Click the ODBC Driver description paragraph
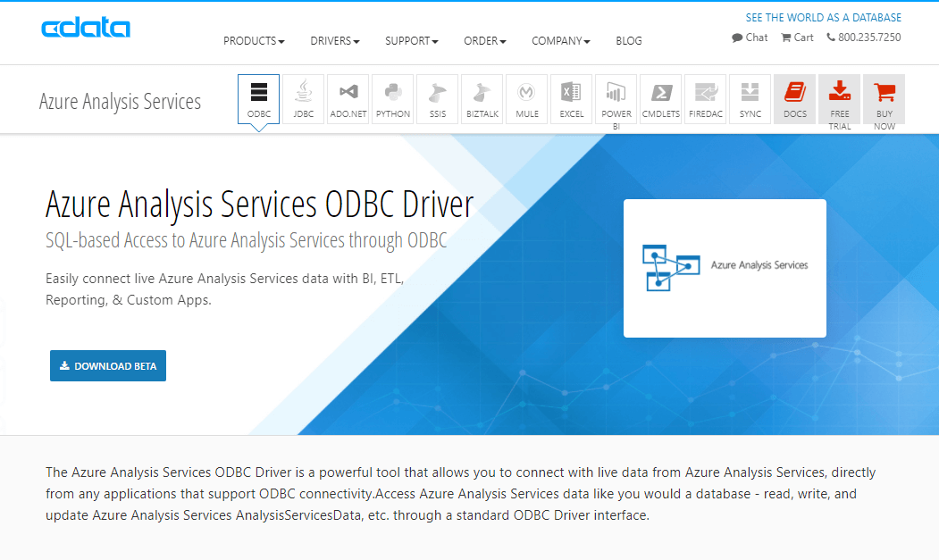The height and width of the screenshot is (560, 939). pyautogui.click(x=460, y=494)
